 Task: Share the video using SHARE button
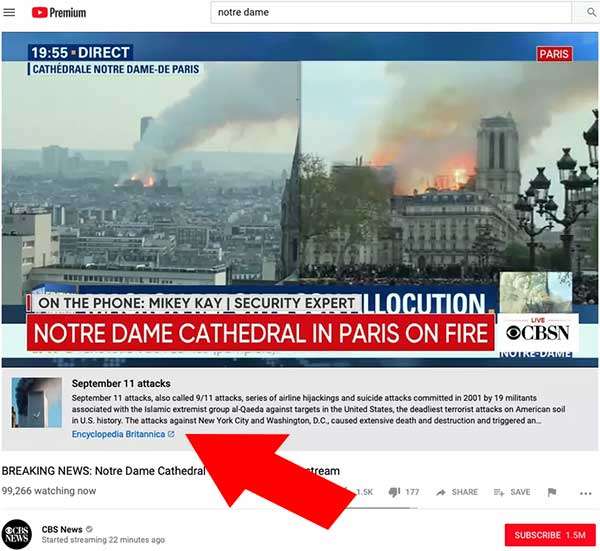pos(457,492)
